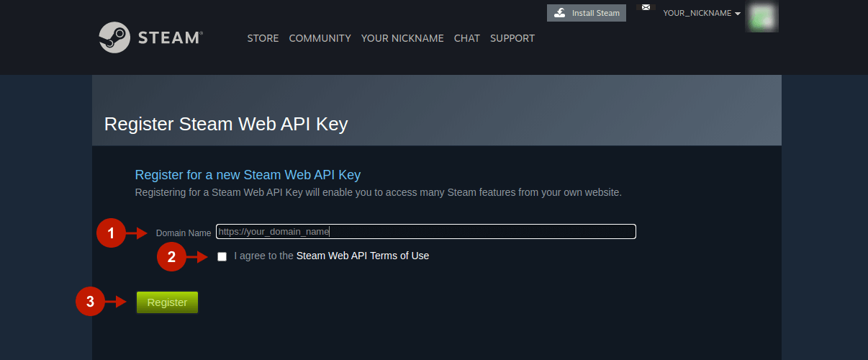Open SUPPORT from the navigation bar

(512, 38)
